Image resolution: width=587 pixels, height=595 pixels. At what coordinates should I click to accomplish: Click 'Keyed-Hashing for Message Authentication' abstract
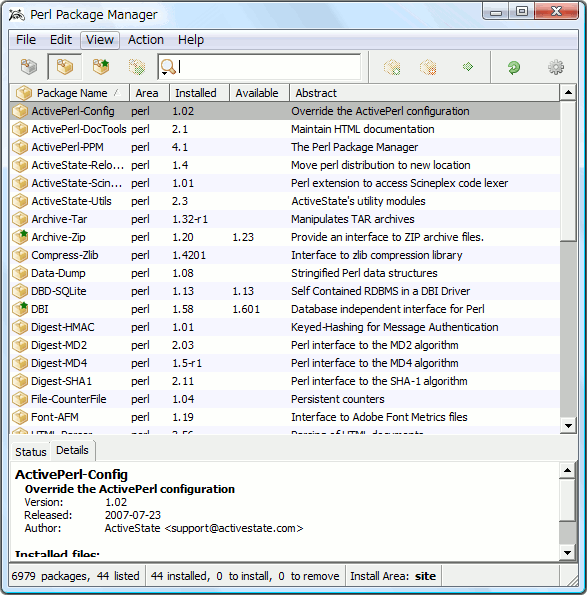(394, 327)
